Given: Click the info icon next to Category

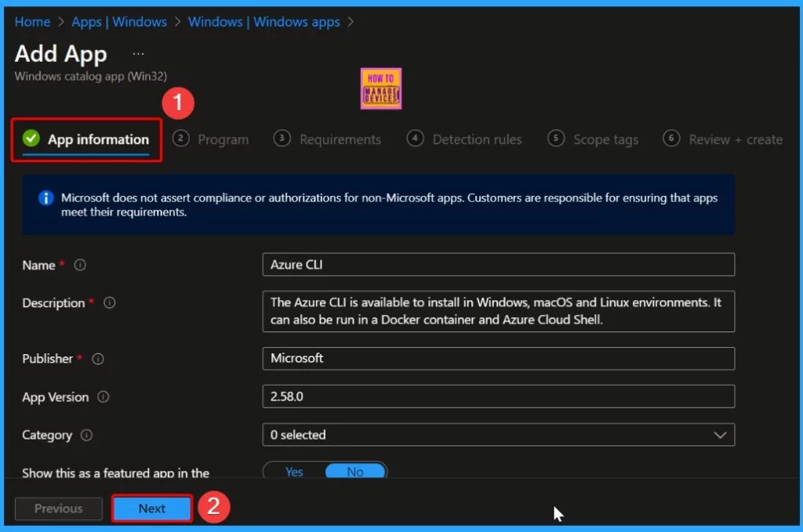Looking at the screenshot, I should click(86, 436).
